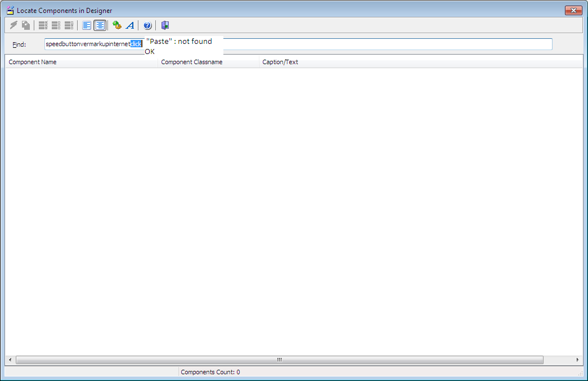The height and width of the screenshot is (381, 588).
Task: Click the rightmost of three gray list icons
Action: (x=69, y=25)
